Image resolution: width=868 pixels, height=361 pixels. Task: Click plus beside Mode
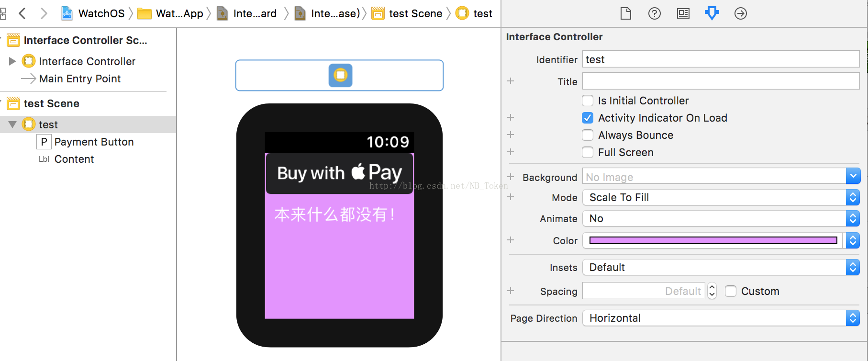(511, 197)
